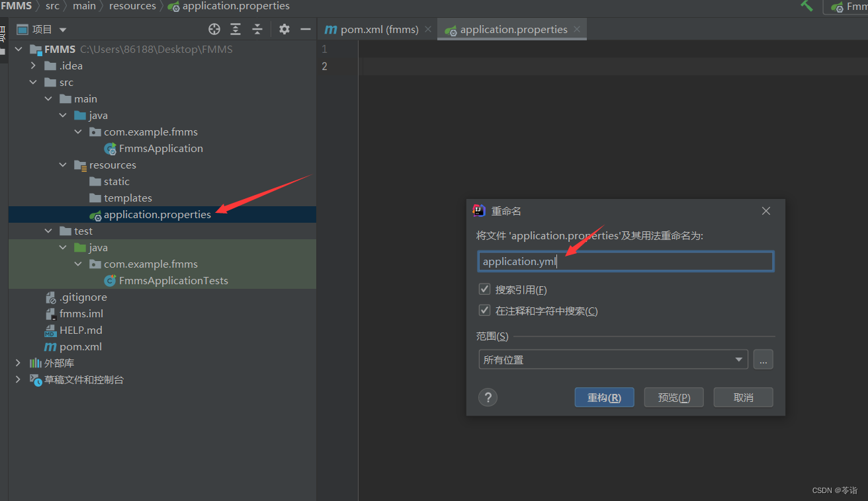This screenshot has width=868, height=501.
Task: Close the rename dialog with X
Action: [766, 211]
